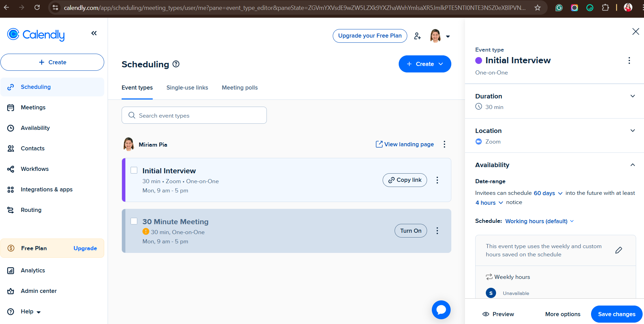
Task: Click More options in the editor panel
Action: (x=563, y=314)
